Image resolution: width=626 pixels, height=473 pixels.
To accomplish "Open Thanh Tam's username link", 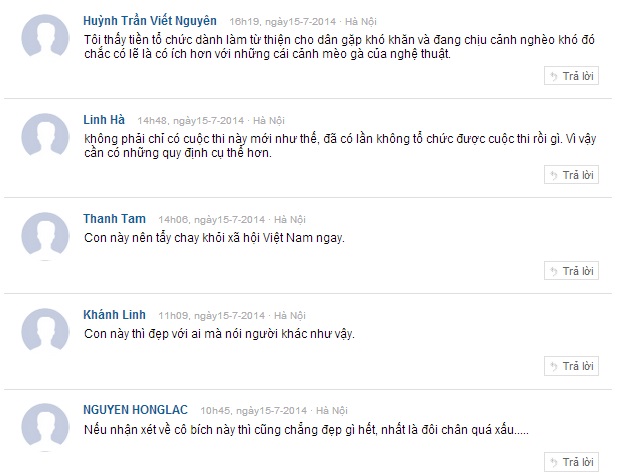I will 114,219.
